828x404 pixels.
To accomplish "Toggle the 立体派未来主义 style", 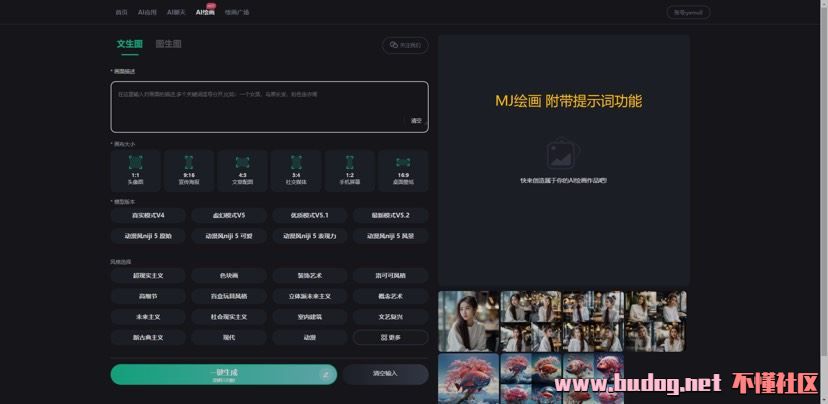I will pos(309,296).
